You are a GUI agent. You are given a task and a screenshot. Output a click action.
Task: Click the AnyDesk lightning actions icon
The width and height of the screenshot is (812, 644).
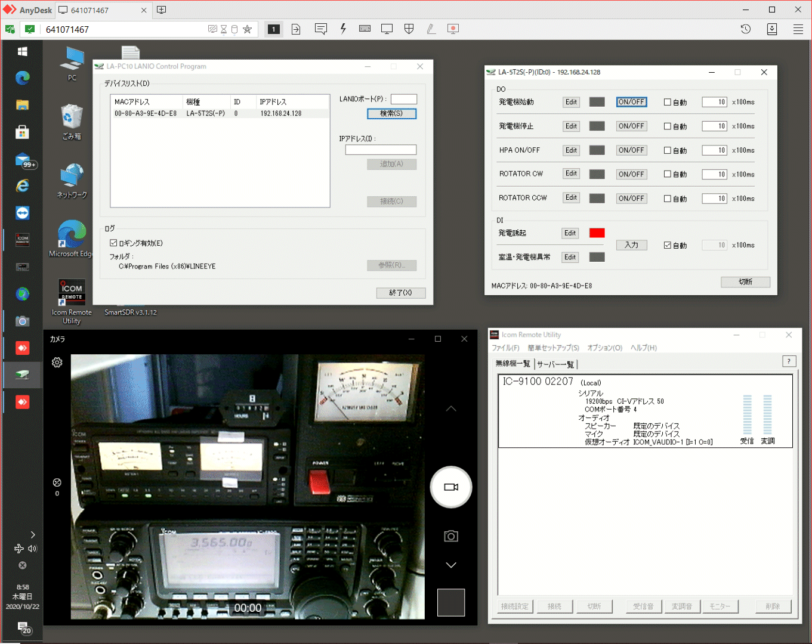pyautogui.click(x=343, y=29)
